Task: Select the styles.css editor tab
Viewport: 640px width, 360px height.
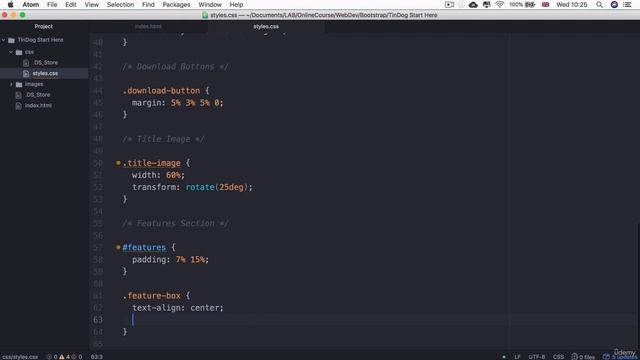Action: (x=266, y=27)
